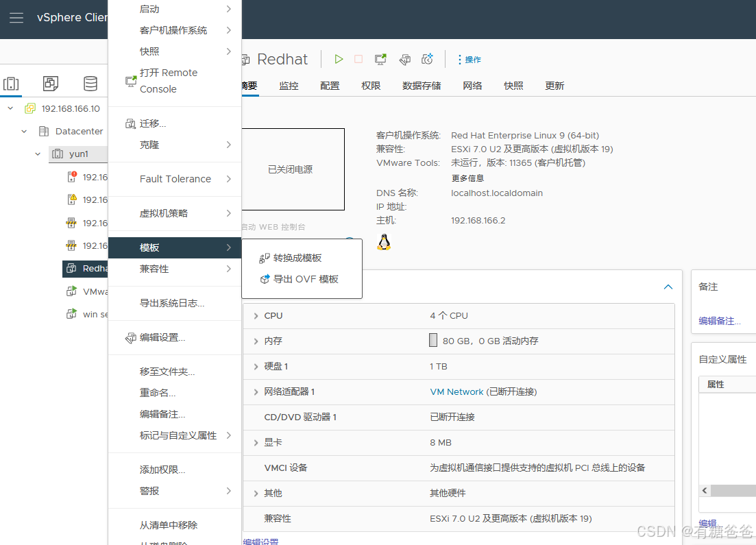Switch to the 权限 tab
Viewport: 756px width, 545px height.
coord(371,86)
